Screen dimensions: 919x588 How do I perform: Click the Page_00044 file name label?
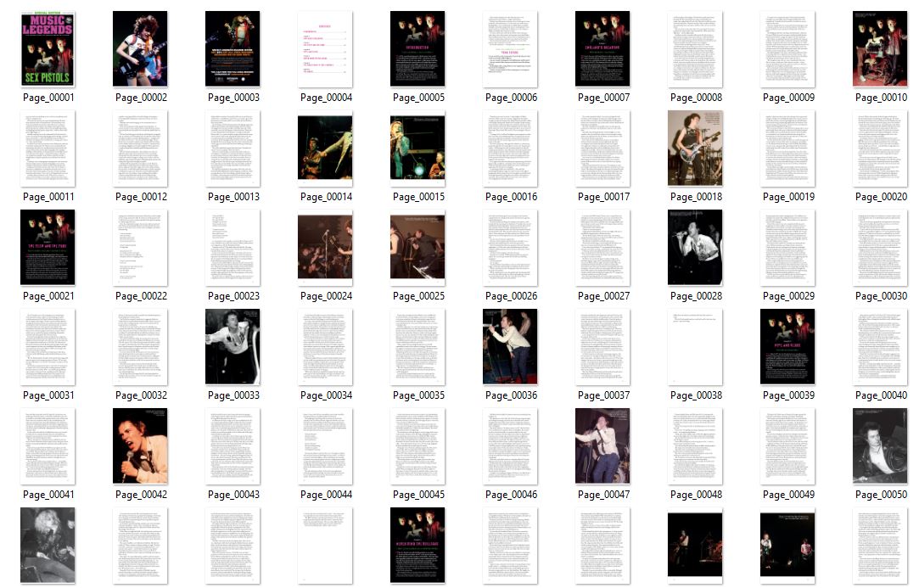tap(326, 495)
